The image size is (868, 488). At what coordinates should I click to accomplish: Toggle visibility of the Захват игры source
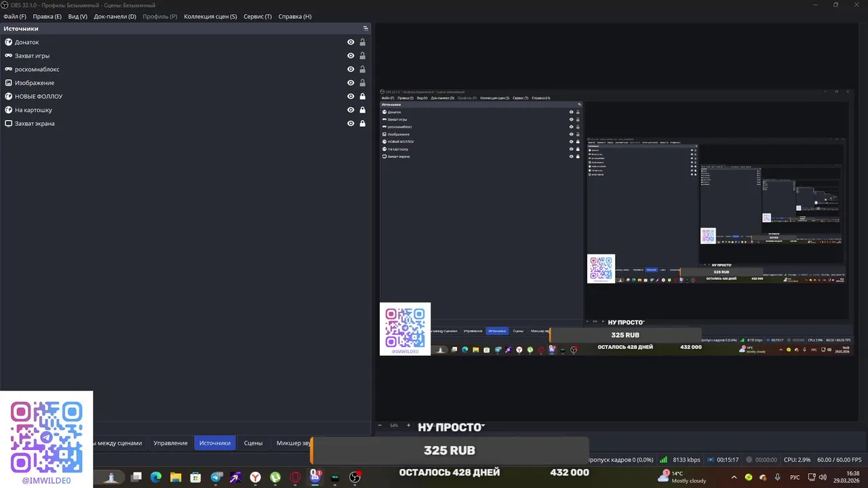351,56
